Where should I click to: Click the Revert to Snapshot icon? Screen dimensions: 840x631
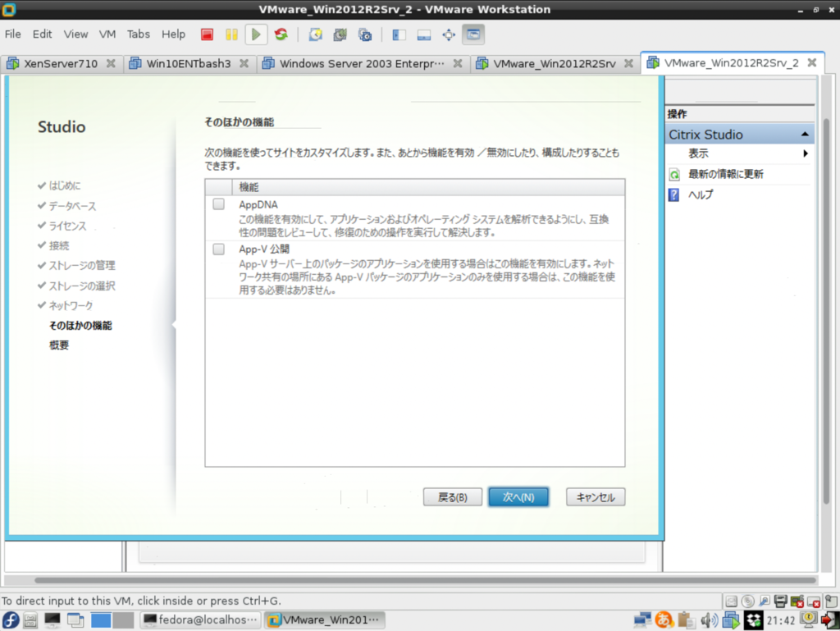340,34
